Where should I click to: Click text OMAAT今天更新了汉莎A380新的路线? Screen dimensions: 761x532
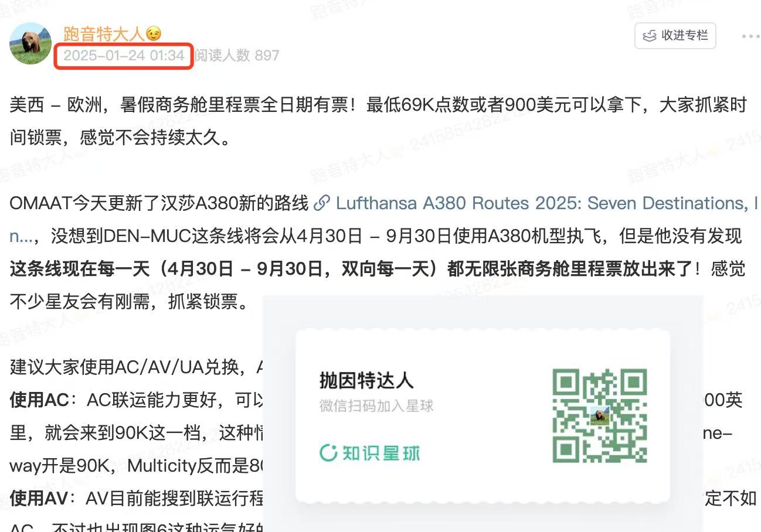tap(159, 204)
